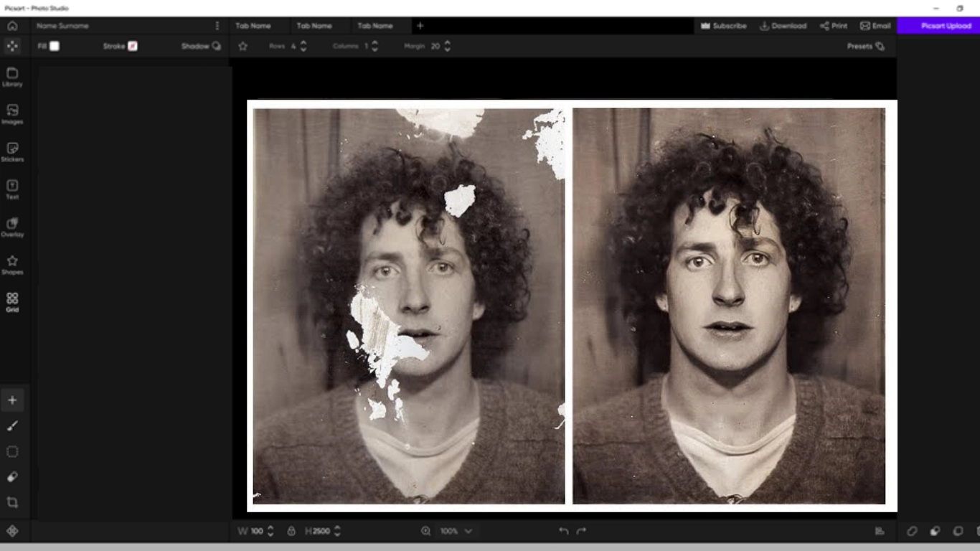The width and height of the screenshot is (980, 551).
Task: Click the zoom magnifier icon
Action: (x=426, y=531)
